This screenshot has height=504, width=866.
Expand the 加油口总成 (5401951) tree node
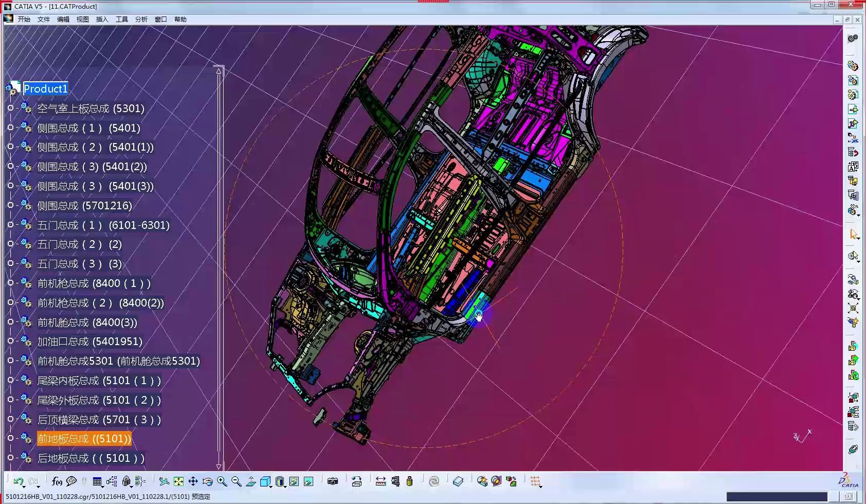click(10, 341)
